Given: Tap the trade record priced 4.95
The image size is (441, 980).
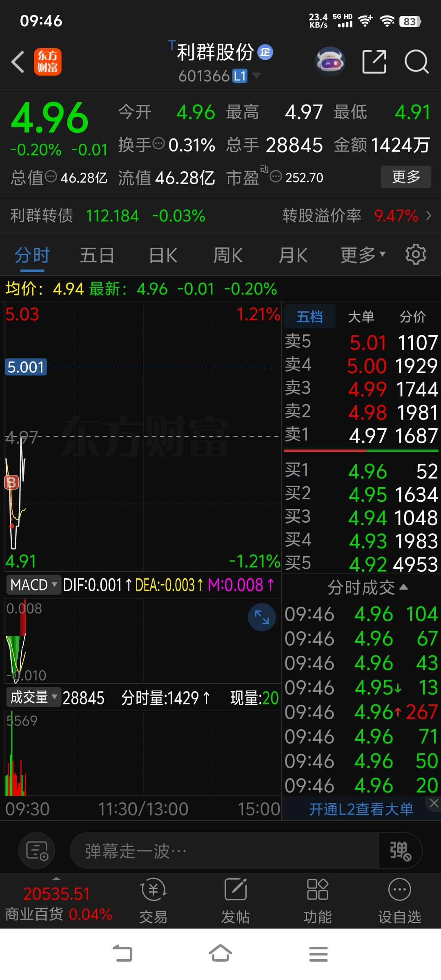Looking at the screenshot, I should (361, 687).
